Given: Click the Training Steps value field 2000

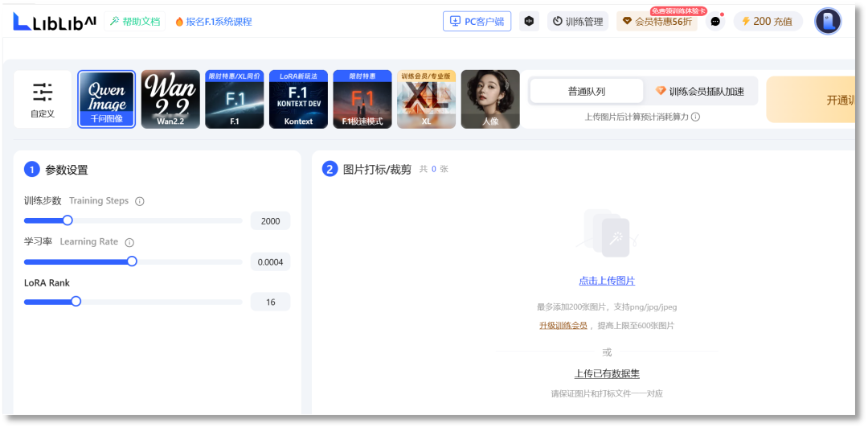Looking at the screenshot, I should pyautogui.click(x=270, y=220).
